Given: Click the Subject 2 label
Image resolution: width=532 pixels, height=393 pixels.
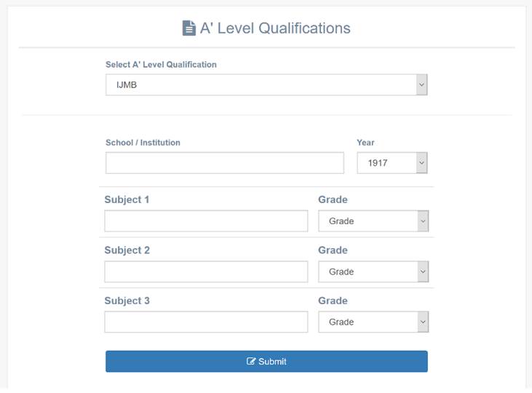Looking at the screenshot, I should tap(127, 250).
